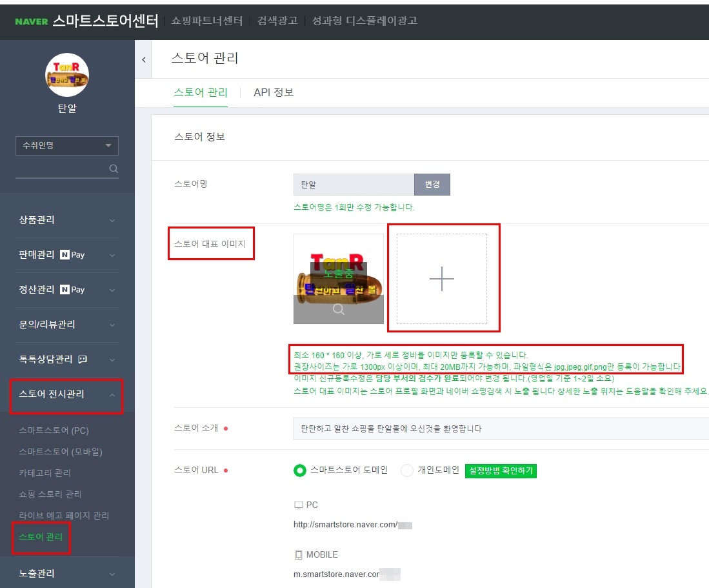Expand the 판매관리 menu
Screen dimensions: 709x588
(67, 255)
